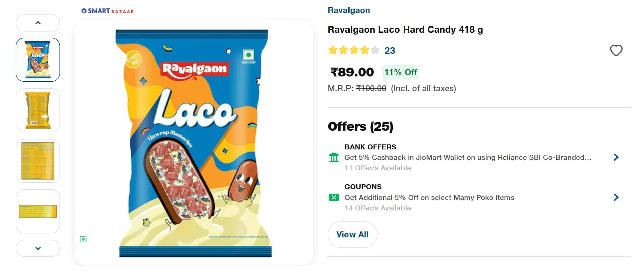The height and width of the screenshot is (272, 644).
Task: Select the front pack thumbnail
Action: (38, 60)
